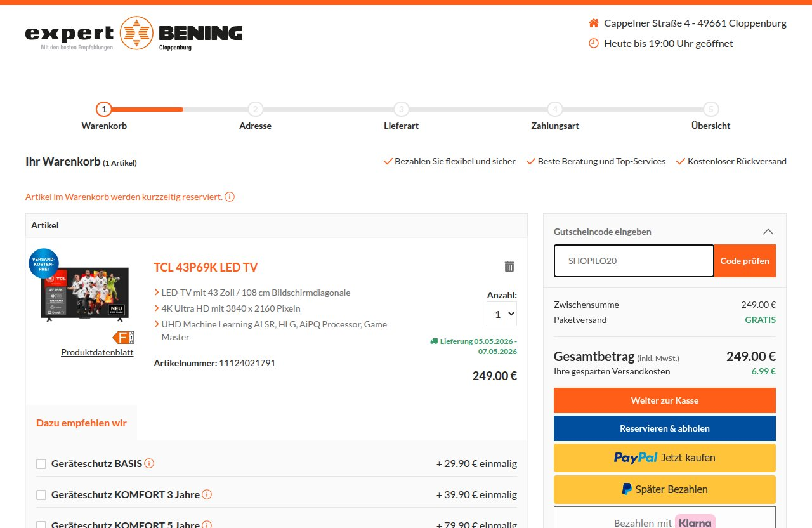Click Artikelnummer 11124021791 text
Viewport: 812px width, 528px height.
pos(214,363)
